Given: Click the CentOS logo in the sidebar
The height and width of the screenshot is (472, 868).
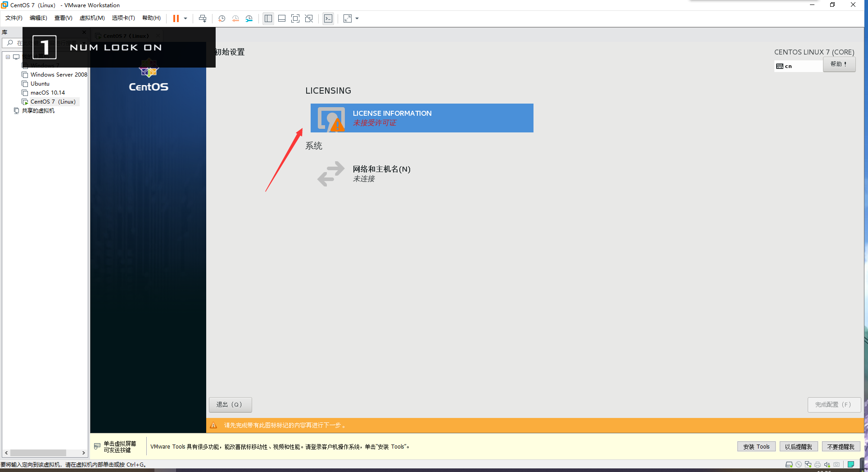Looking at the screenshot, I should point(149,76).
